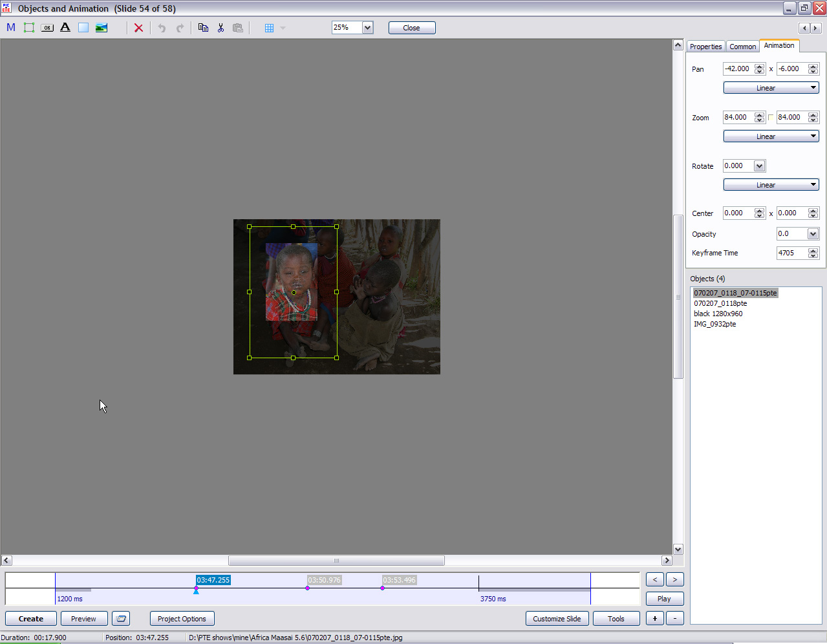Image resolution: width=827 pixels, height=644 pixels.
Task: Copy the selected object
Action: click(x=203, y=28)
